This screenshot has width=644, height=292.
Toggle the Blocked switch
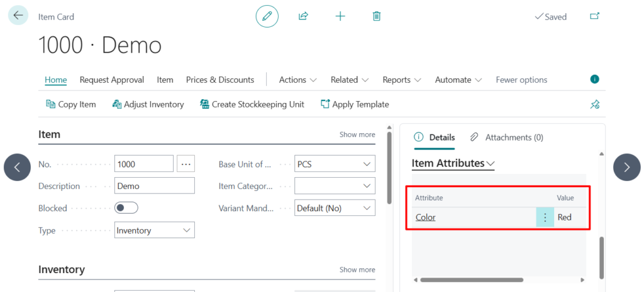click(126, 208)
